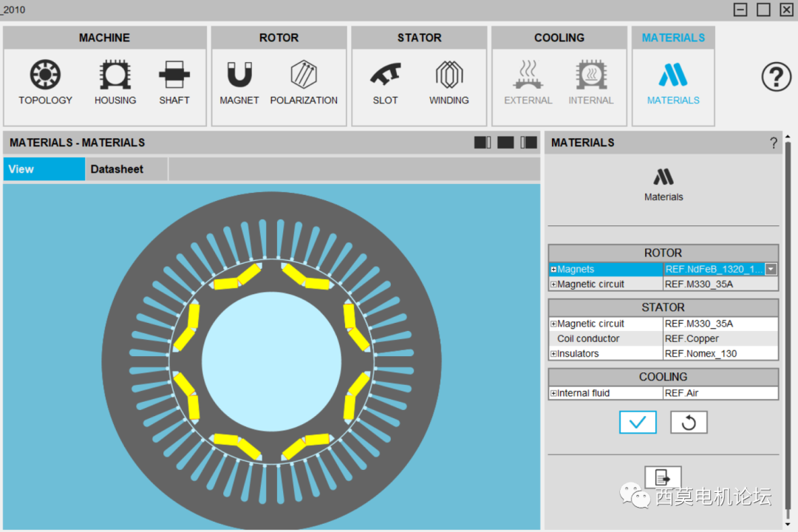The width and height of the screenshot is (798, 532).
Task: Click the Materials icon in side panel
Action: click(664, 184)
